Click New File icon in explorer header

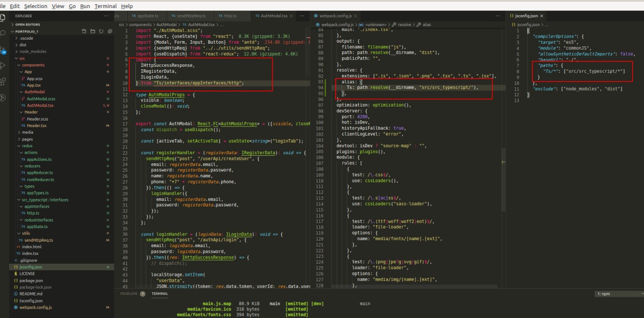tap(85, 31)
